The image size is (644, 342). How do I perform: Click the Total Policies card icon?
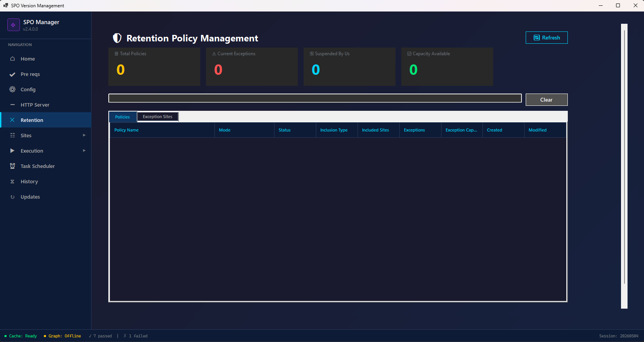[x=116, y=54]
